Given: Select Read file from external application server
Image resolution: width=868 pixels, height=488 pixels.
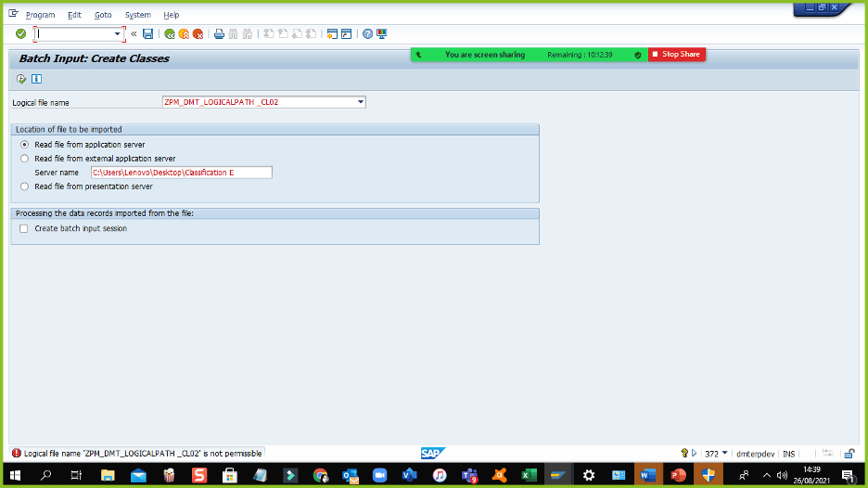Looking at the screenshot, I should coord(25,159).
